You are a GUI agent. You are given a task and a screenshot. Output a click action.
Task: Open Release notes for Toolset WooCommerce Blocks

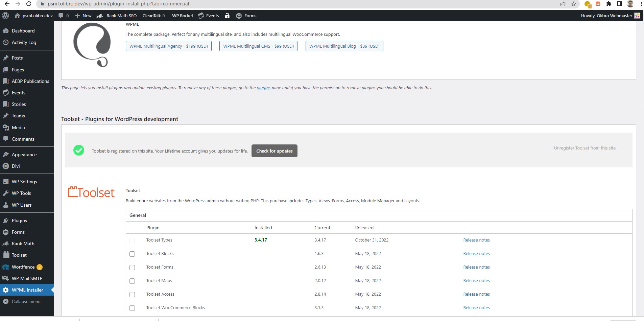(476, 307)
